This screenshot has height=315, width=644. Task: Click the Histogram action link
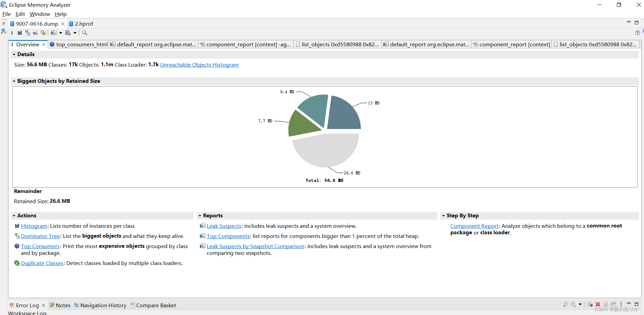tap(34, 226)
